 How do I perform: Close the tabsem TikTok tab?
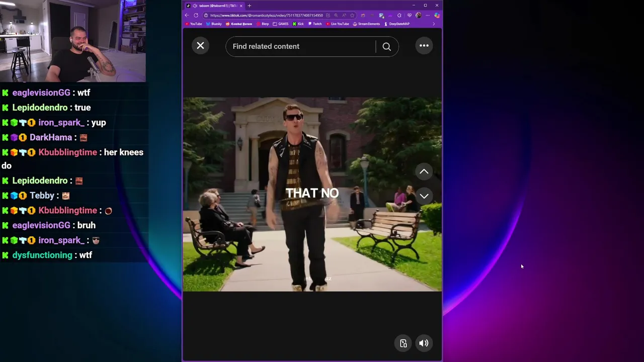(241, 6)
